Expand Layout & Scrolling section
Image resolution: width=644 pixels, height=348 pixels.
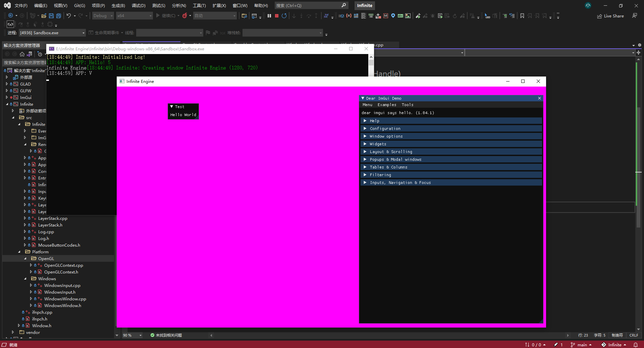(451, 152)
